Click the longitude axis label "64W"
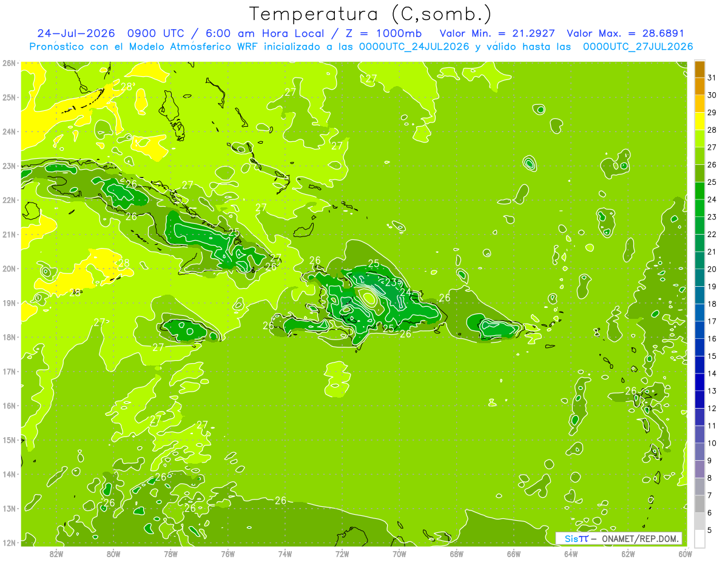 [x=571, y=554]
